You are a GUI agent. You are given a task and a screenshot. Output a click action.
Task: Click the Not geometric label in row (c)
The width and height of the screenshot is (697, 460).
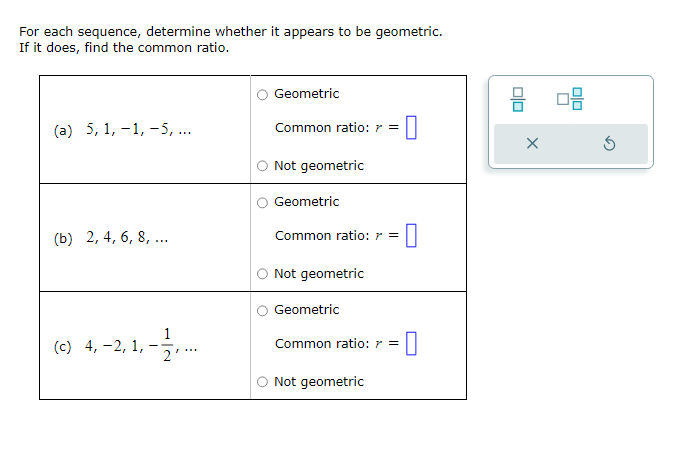pyautogui.click(x=319, y=382)
